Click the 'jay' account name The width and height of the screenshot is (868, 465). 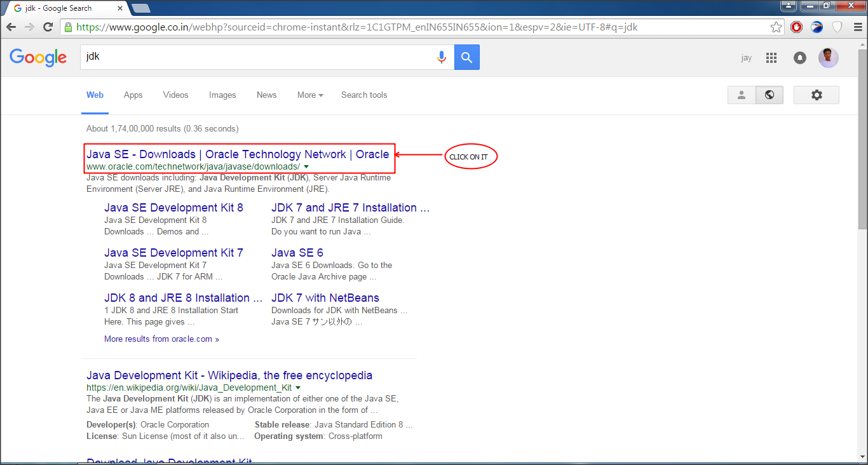click(x=747, y=58)
